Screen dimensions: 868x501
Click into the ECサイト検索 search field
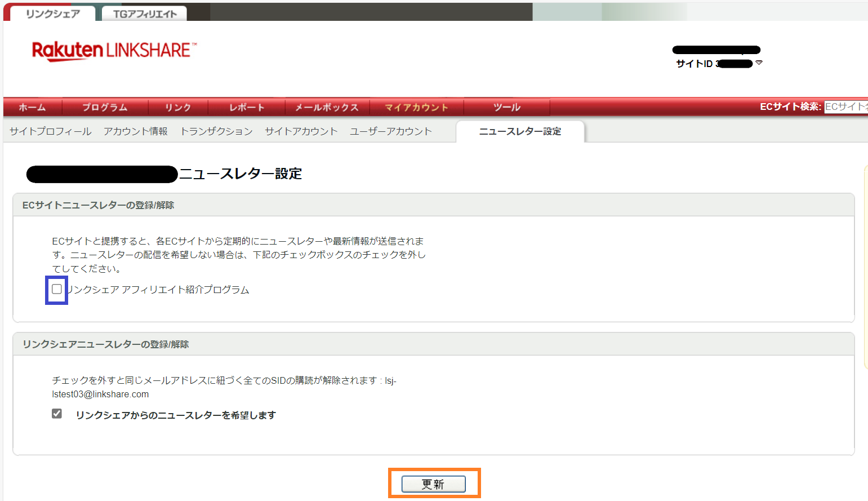[x=845, y=107]
